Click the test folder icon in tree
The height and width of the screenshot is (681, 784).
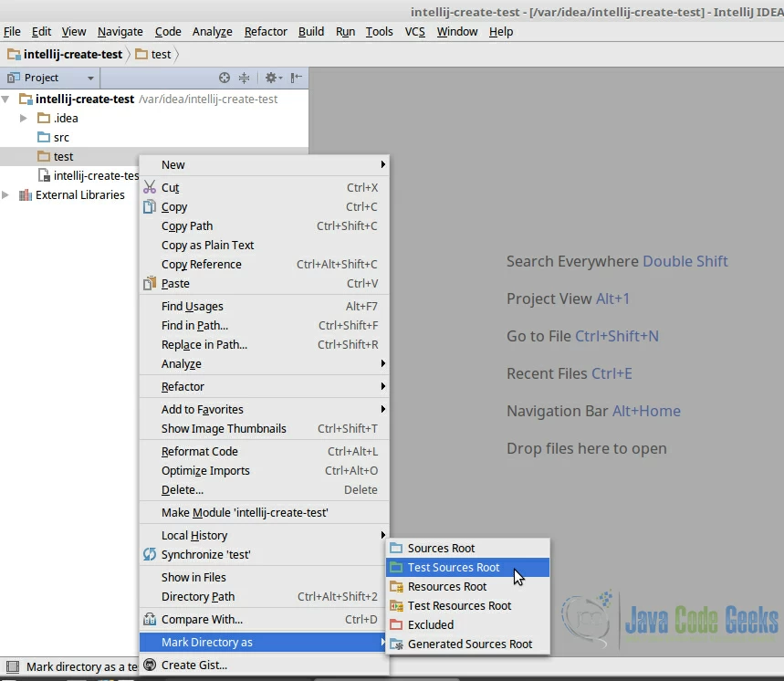[44, 156]
